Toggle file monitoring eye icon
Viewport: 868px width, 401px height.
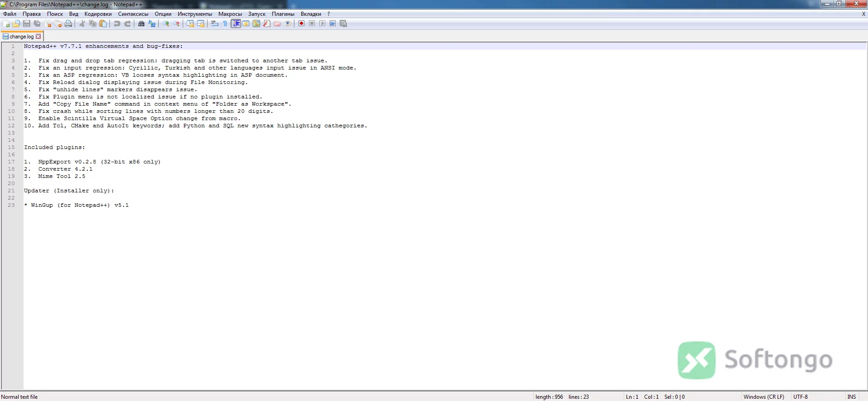288,23
